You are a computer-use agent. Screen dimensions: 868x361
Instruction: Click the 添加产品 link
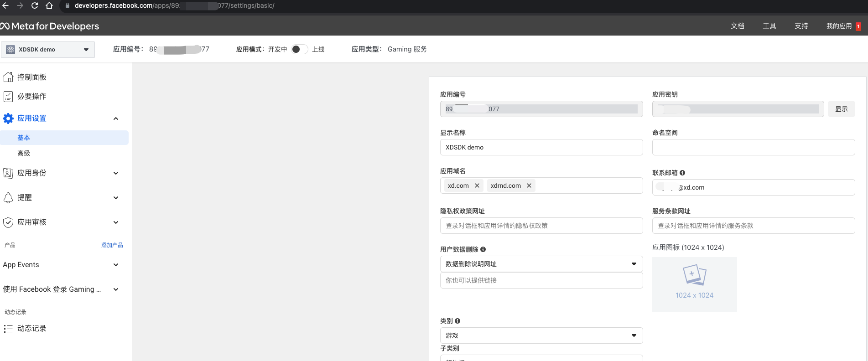[112, 245]
